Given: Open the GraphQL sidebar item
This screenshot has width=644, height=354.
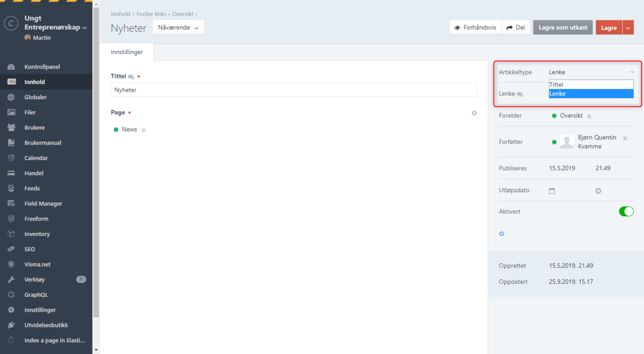Looking at the screenshot, I should coord(36,295).
